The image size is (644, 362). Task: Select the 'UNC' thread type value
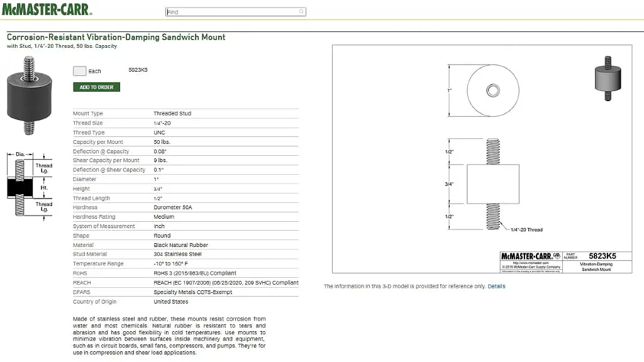[159, 132]
